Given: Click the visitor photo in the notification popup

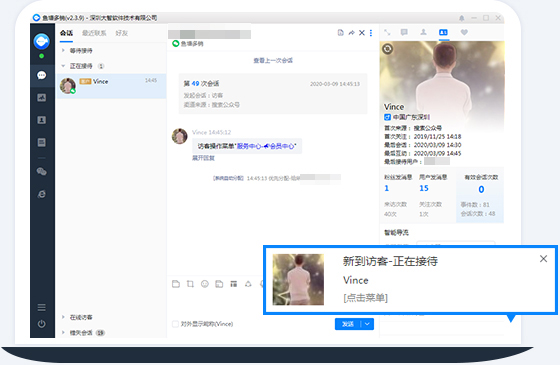Looking at the screenshot, I should [298, 279].
